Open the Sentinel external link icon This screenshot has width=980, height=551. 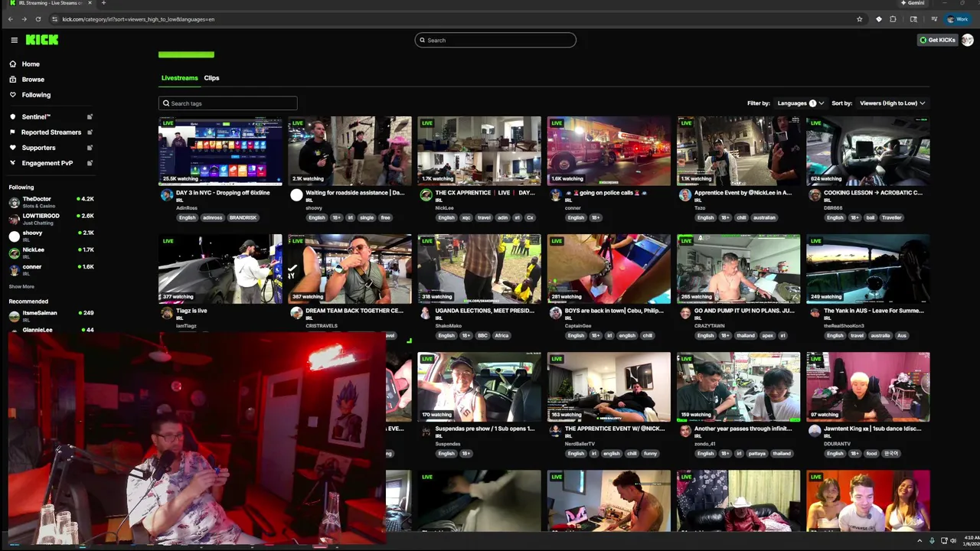(90, 116)
